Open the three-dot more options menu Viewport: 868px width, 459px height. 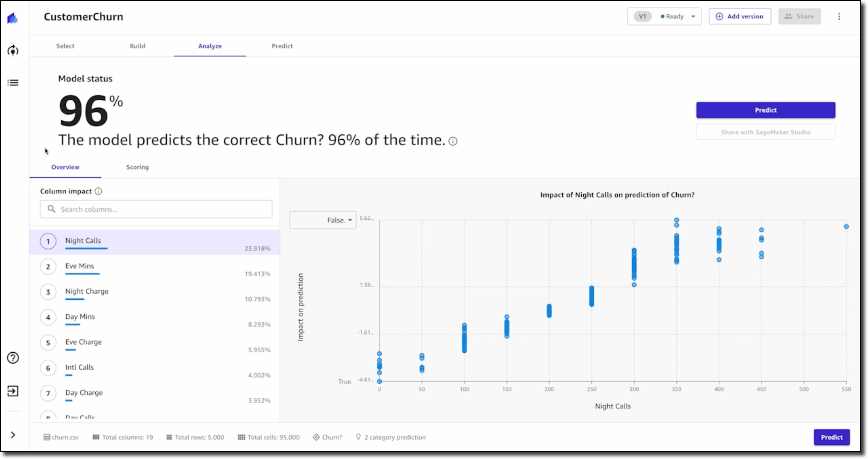click(x=839, y=16)
